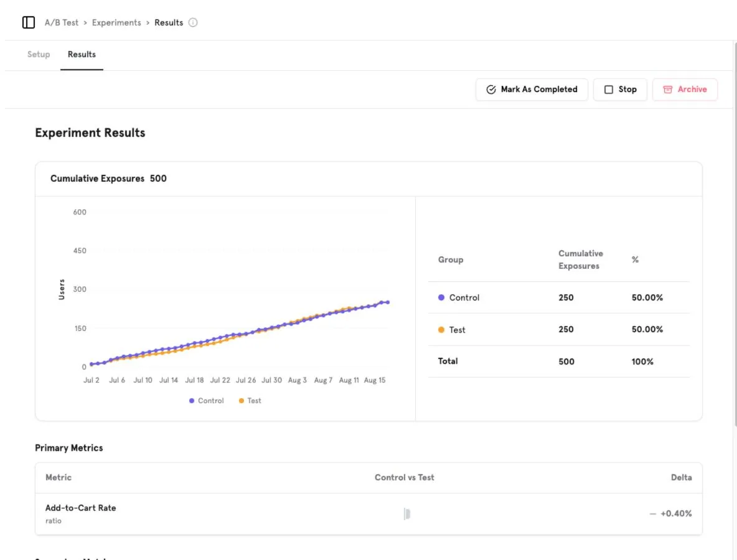This screenshot has width=737, height=560.
Task: Open the info icon beside Results
Action: pyautogui.click(x=193, y=22)
